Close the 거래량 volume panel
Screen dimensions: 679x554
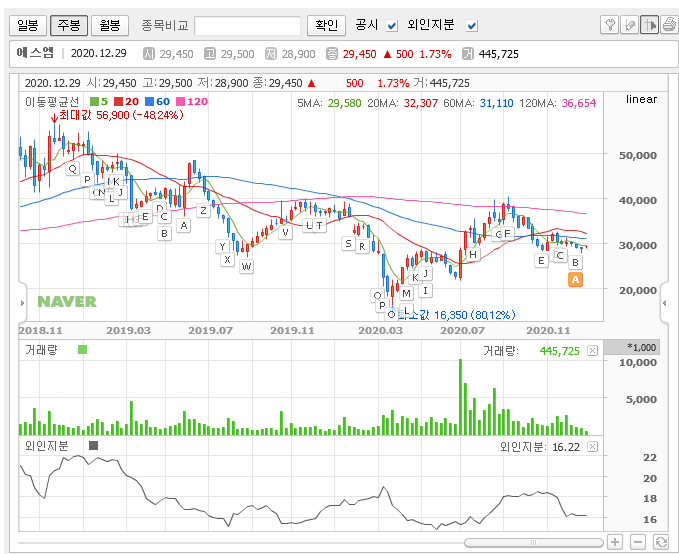pos(592,350)
